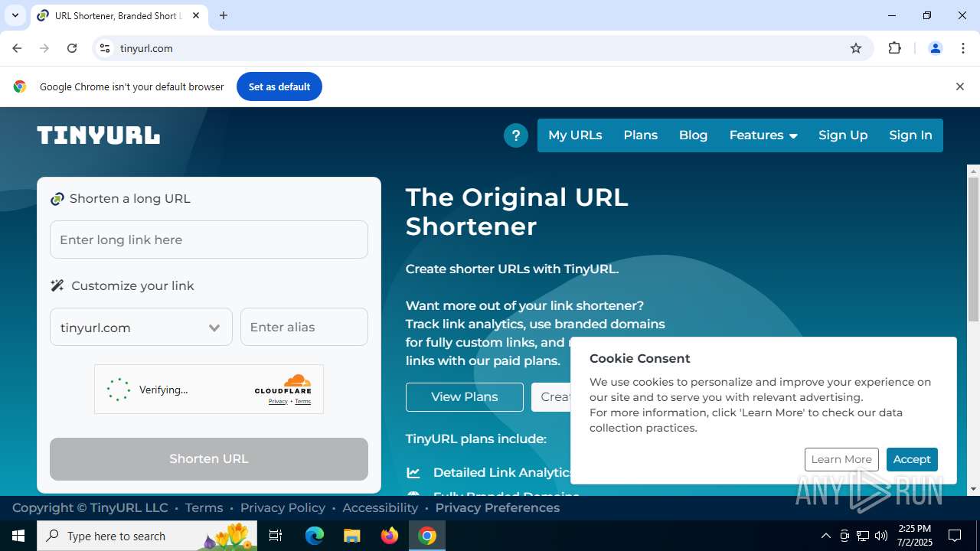Open File Explorer from taskbar
The height and width of the screenshot is (551, 980).
(x=351, y=536)
